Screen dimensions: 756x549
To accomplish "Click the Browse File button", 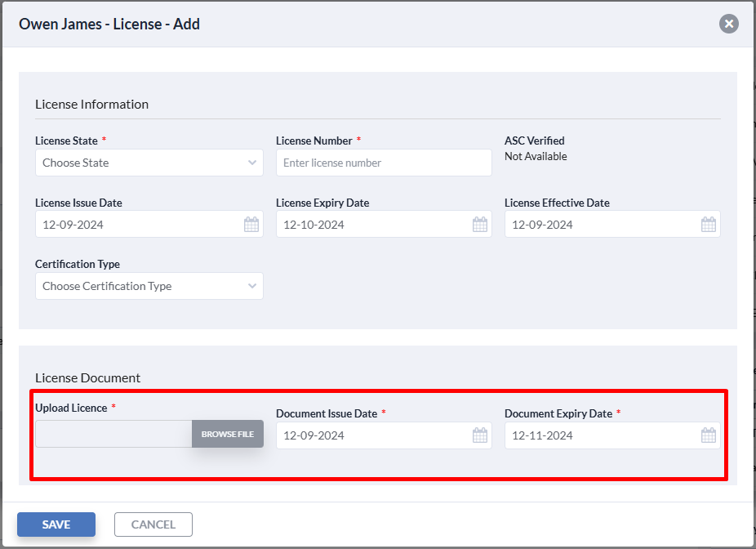I will point(228,434).
